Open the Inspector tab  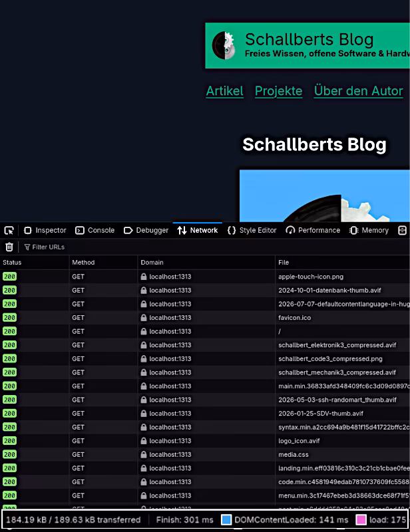tap(45, 230)
